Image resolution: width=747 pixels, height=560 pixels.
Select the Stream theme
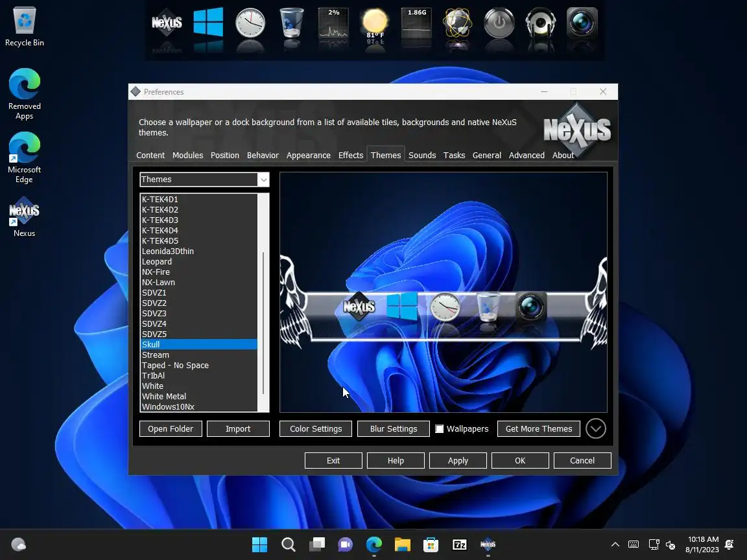pyautogui.click(x=198, y=355)
